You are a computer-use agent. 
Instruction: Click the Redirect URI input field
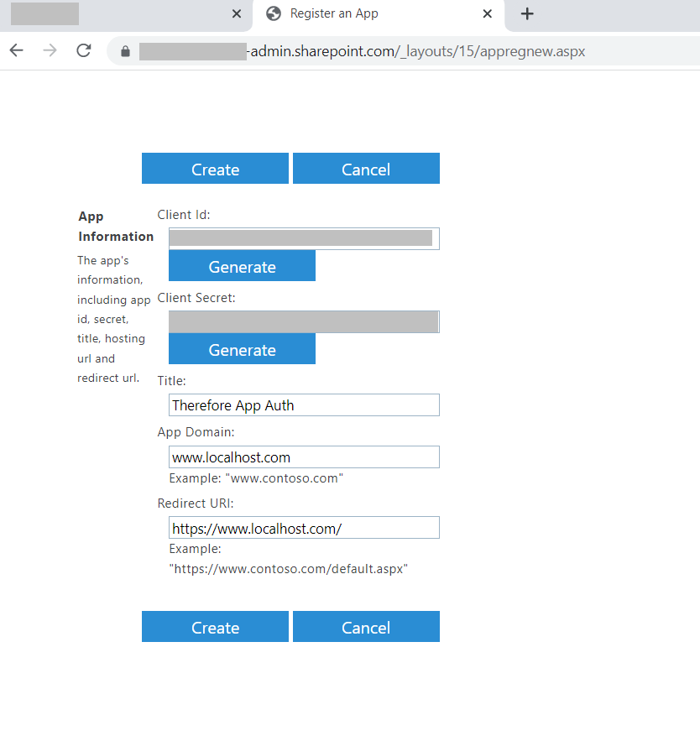[x=304, y=528]
